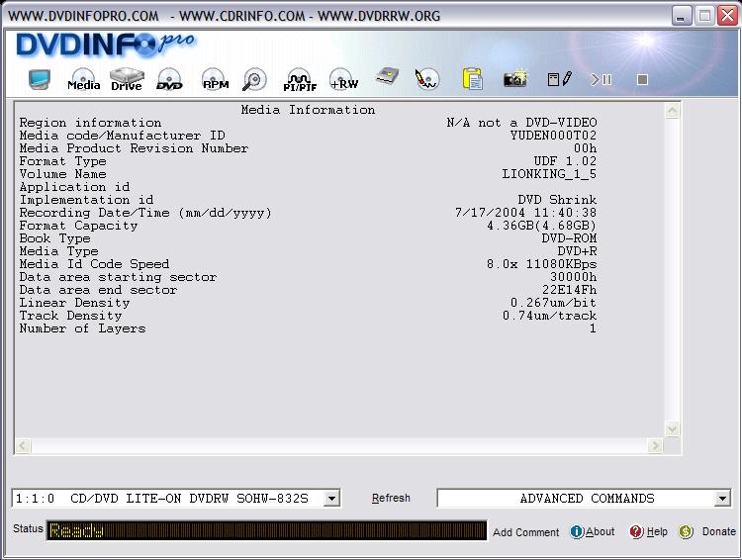Click the vertical scrollbar down arrow

coord(672,428)
